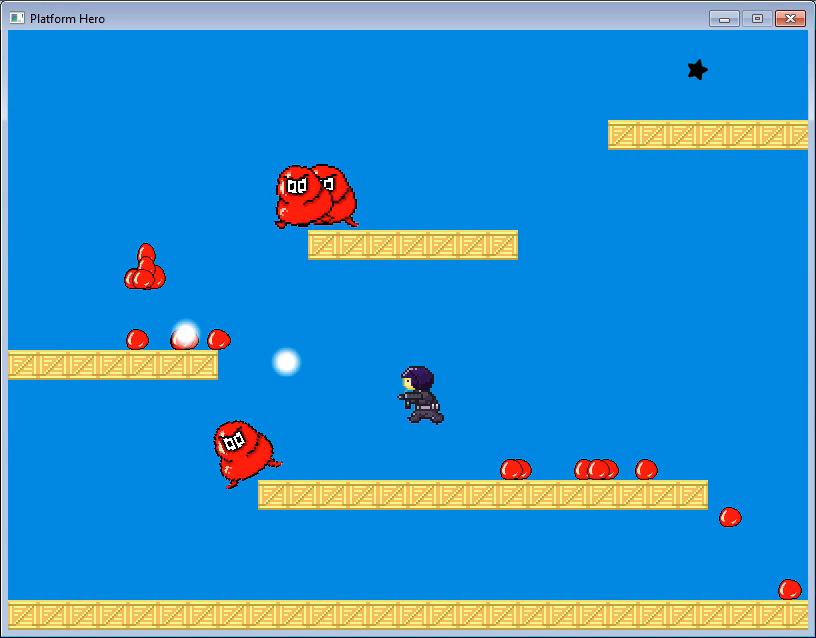This screenshot has width=816, height=638.
Task: Click the Platform Hero title text
Action: click(x=67, y=19)
